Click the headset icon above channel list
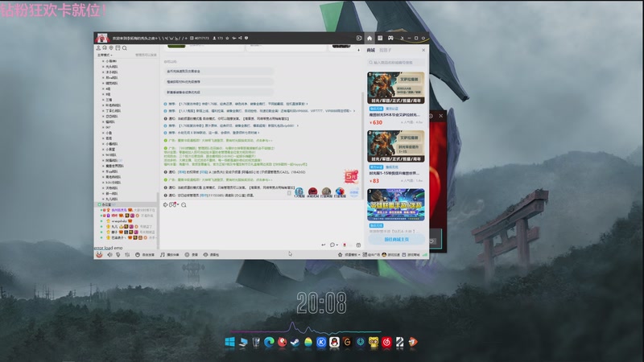Screen dimensions: 644x362 [105, 48]
